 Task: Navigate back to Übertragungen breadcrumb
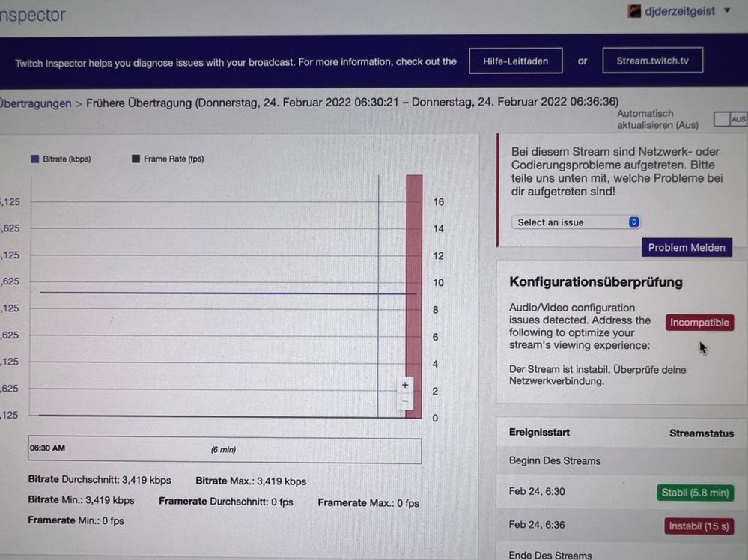point(35,103)
